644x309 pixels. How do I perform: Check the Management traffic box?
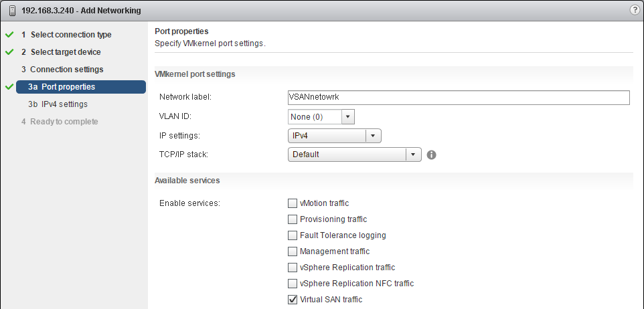click(293, 251)
